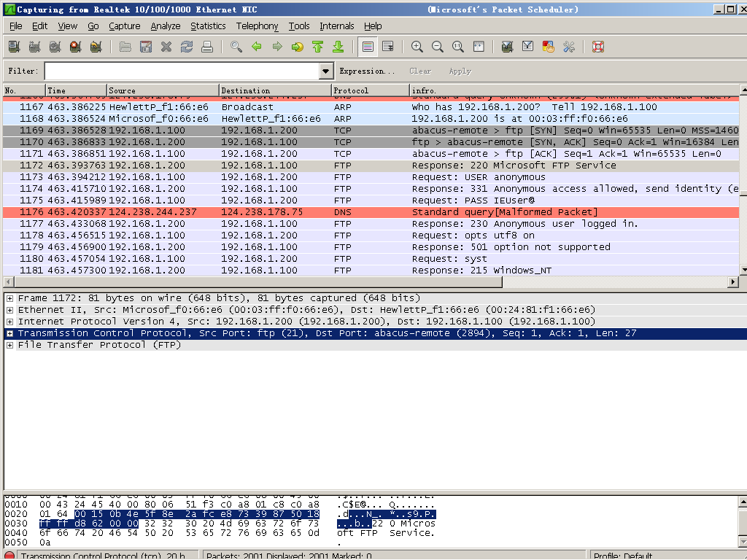Open the Internals menu
747x560 pixels.
(x=337, y=26)
